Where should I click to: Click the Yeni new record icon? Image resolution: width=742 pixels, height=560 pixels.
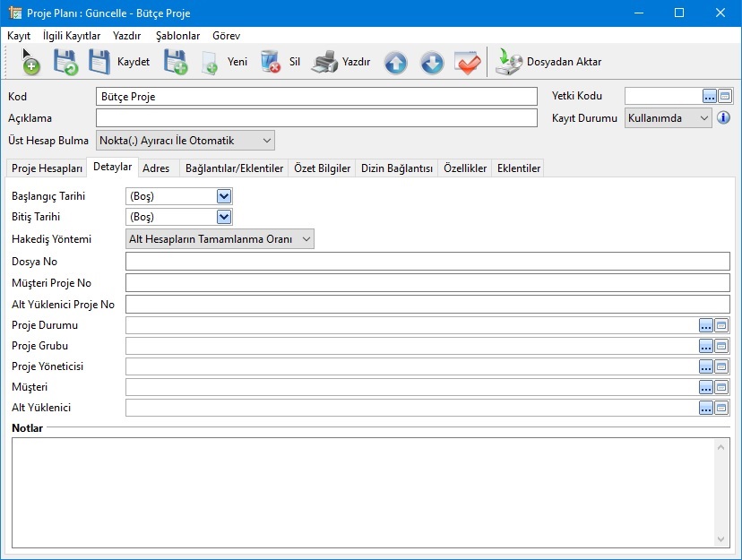click(x=211, y=62)
